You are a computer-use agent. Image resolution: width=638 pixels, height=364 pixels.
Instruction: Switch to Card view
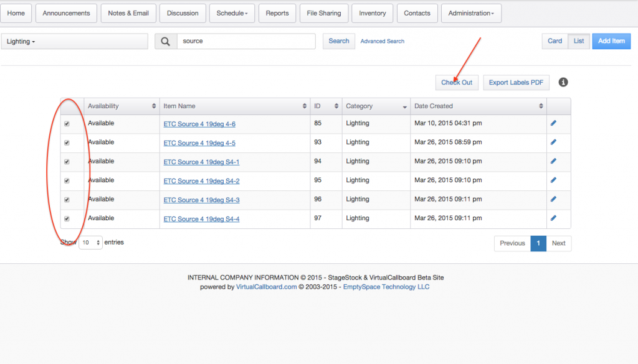(x=555, y=41)
